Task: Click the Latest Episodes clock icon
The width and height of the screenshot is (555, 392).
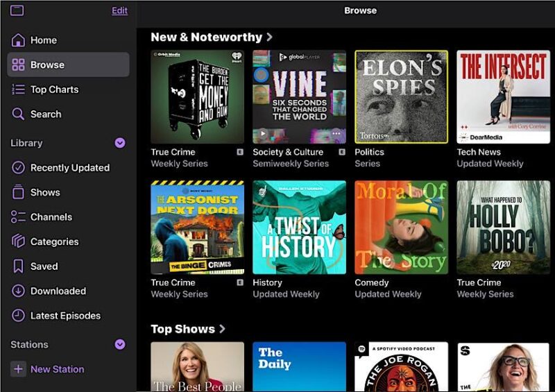Action: point(18,316)
